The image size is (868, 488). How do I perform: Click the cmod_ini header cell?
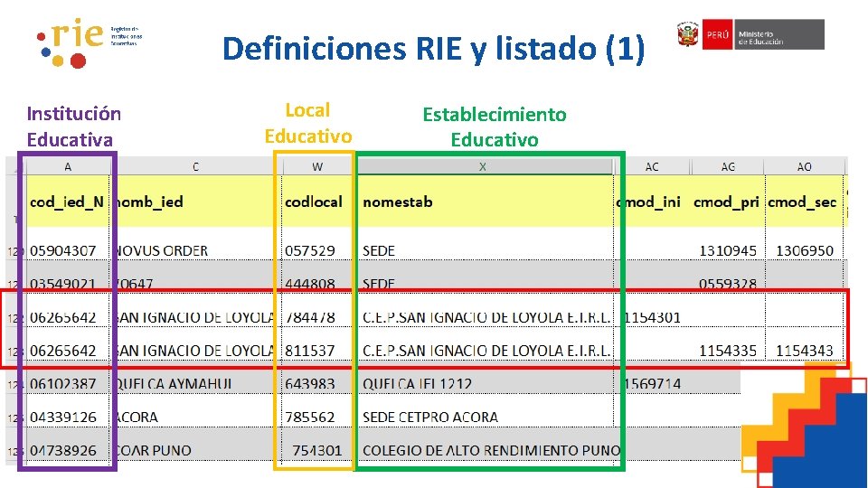(652, 202)
